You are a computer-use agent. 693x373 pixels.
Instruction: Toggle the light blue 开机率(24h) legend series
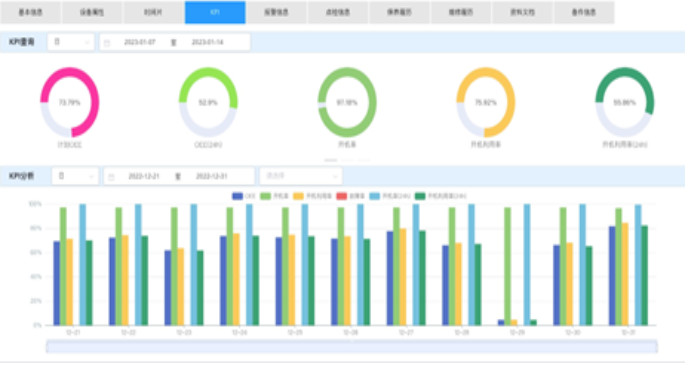[390, 196]
